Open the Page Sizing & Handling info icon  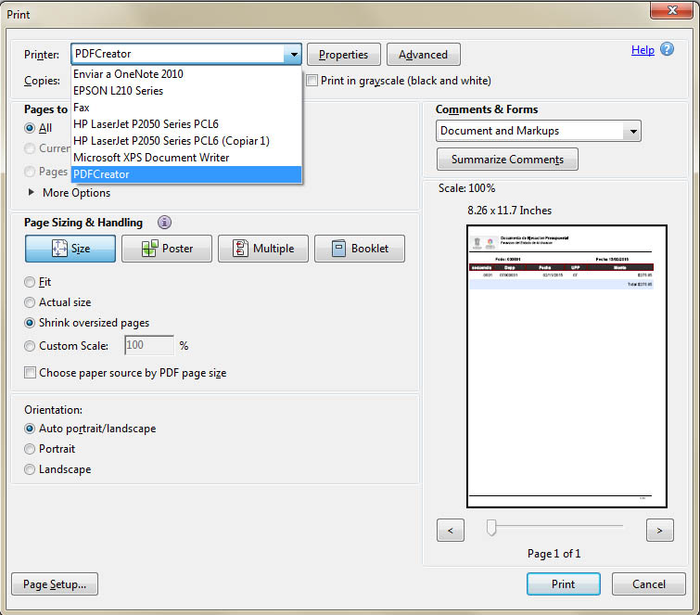[164, 222]
